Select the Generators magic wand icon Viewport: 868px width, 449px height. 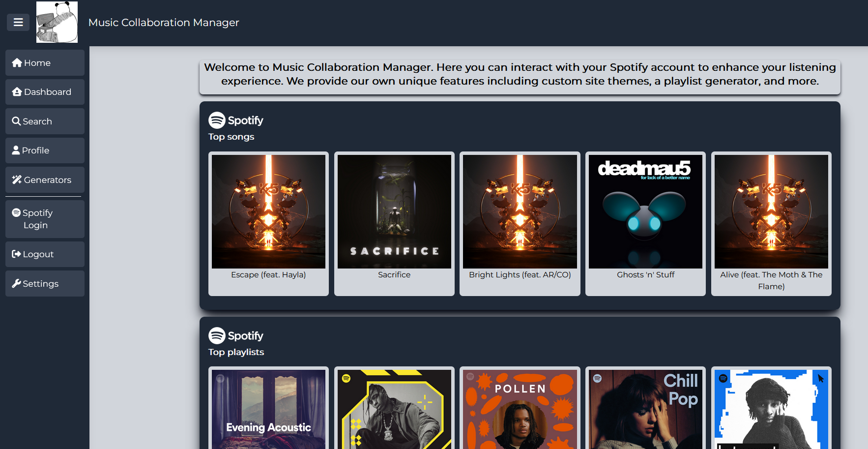(16, 180)
